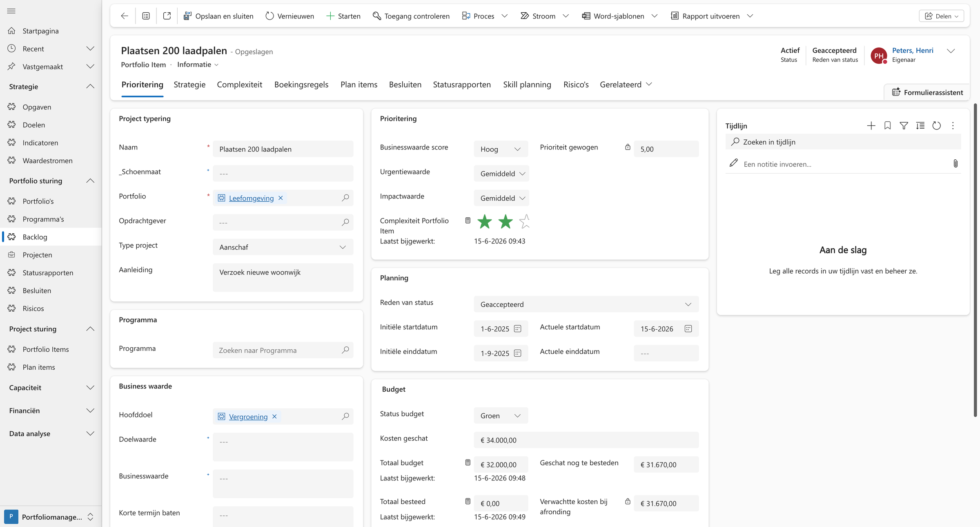Add a timeline record with plus icon
Viewport: 980px width, 527px height.
[871, 126]
